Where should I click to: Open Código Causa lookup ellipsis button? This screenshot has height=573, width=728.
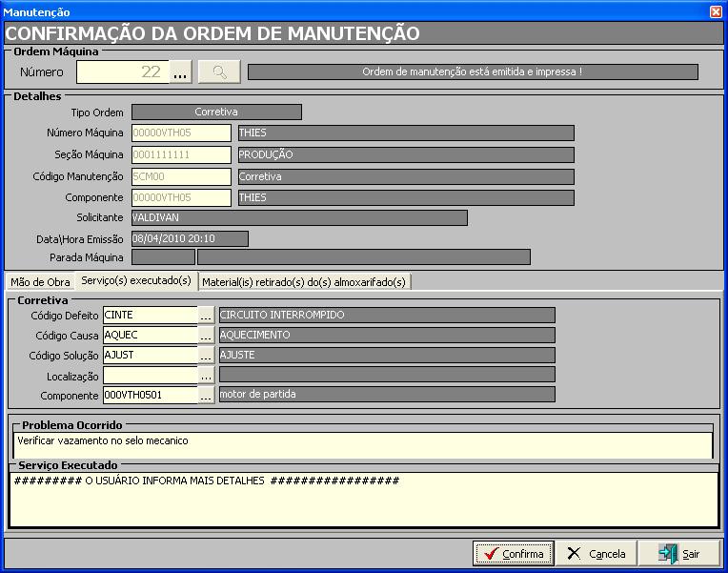tap(206, 335)
